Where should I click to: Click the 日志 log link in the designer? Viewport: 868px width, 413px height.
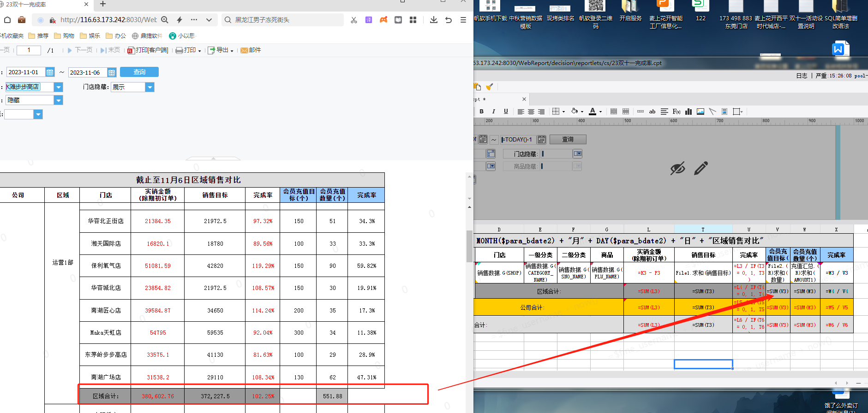(x=802, y=76)
